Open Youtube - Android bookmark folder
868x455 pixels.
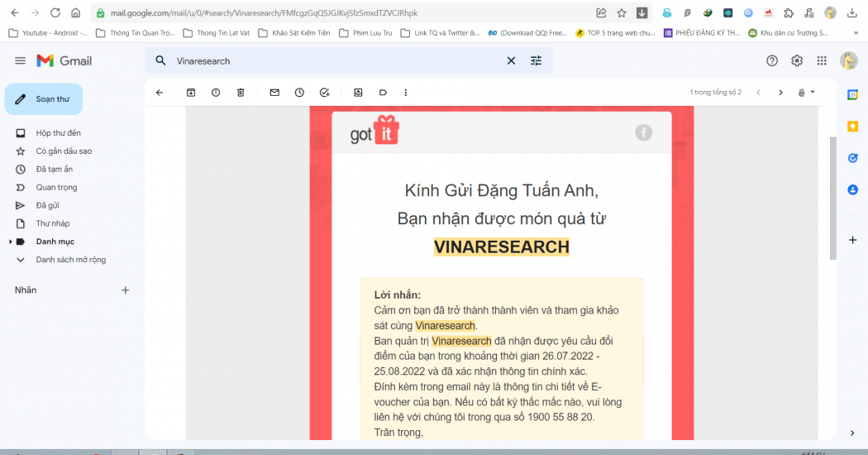48,33
